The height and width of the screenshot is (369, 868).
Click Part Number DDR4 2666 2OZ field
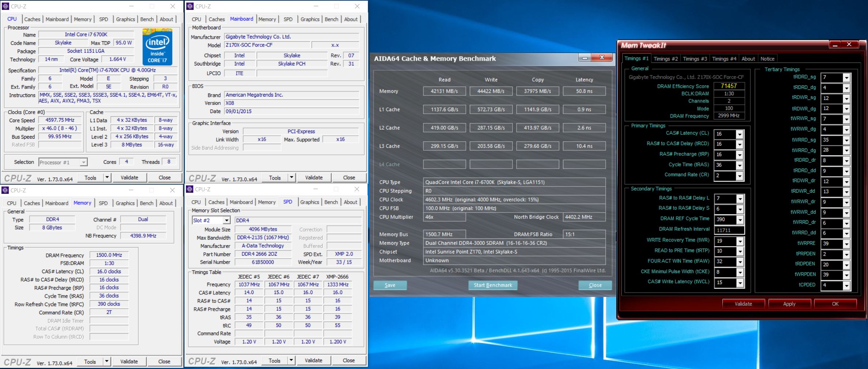click(x=263, y=254)
